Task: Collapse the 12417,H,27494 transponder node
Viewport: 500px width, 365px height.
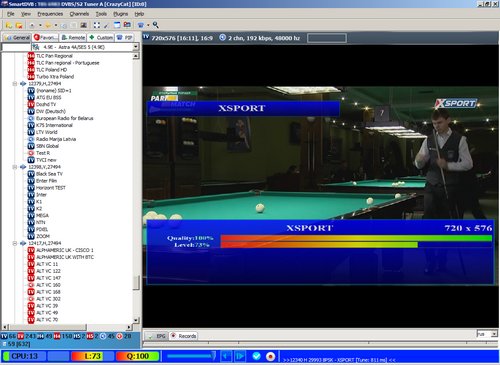Action: coord(15,243)
